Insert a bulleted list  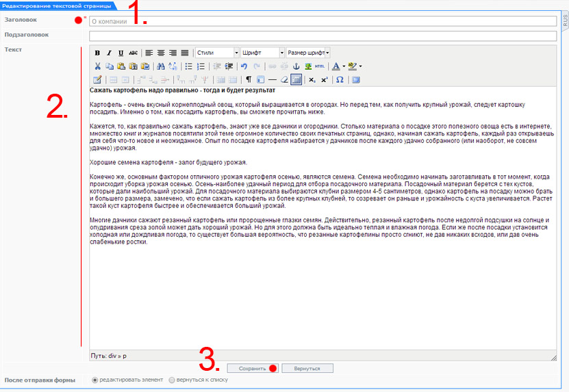coord(189,66)
